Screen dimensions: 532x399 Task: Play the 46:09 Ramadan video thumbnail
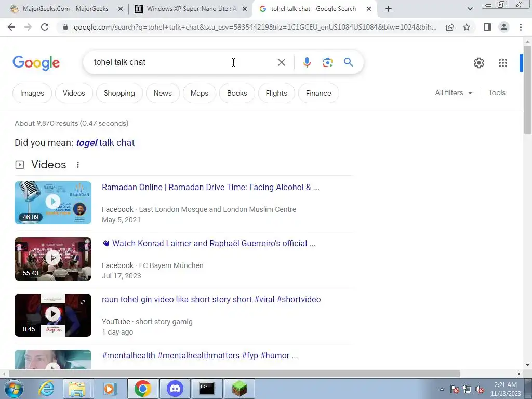pos(53,203)
